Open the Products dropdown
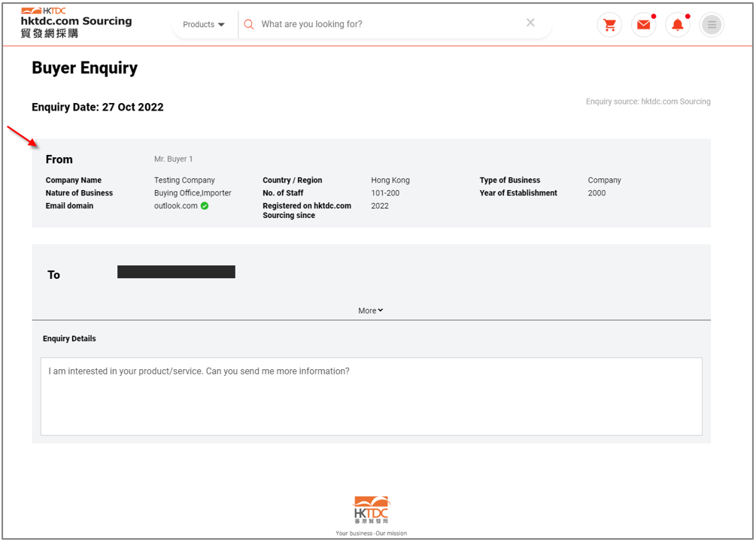Image resolution: width=756 pixels, height=542 pixels. click(203, 25)
